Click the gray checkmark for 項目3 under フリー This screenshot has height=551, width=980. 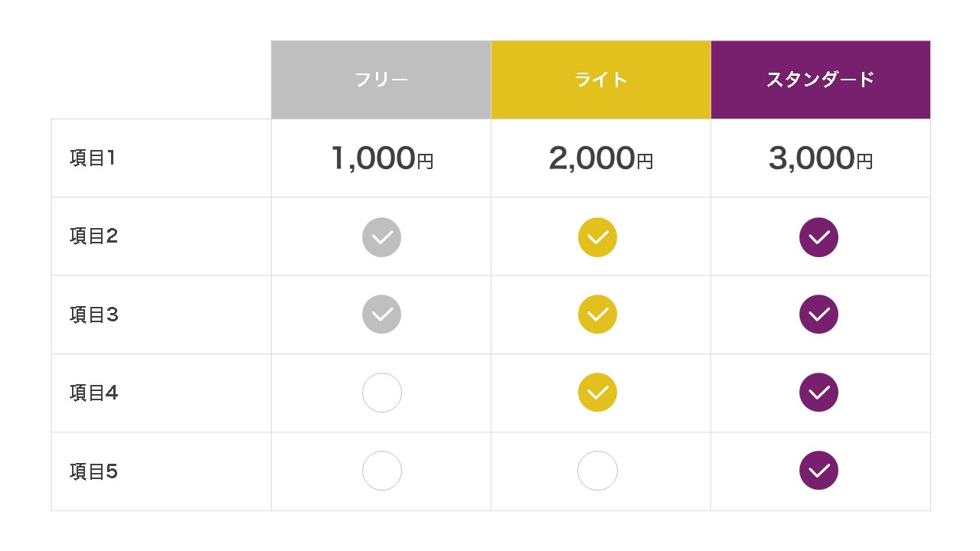coord(381,315)
